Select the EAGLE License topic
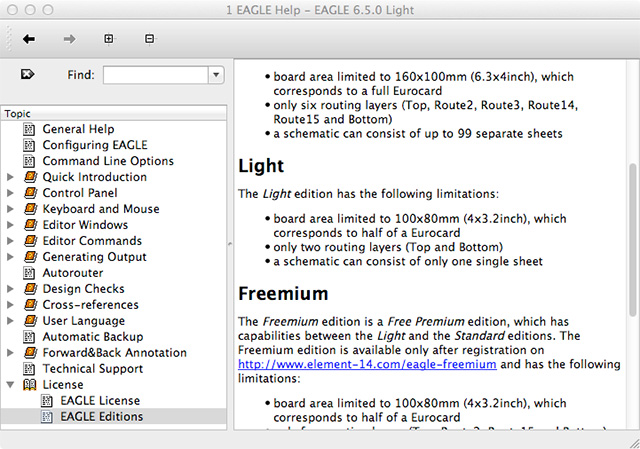This screenshot has height=449, width=640. 100,401
